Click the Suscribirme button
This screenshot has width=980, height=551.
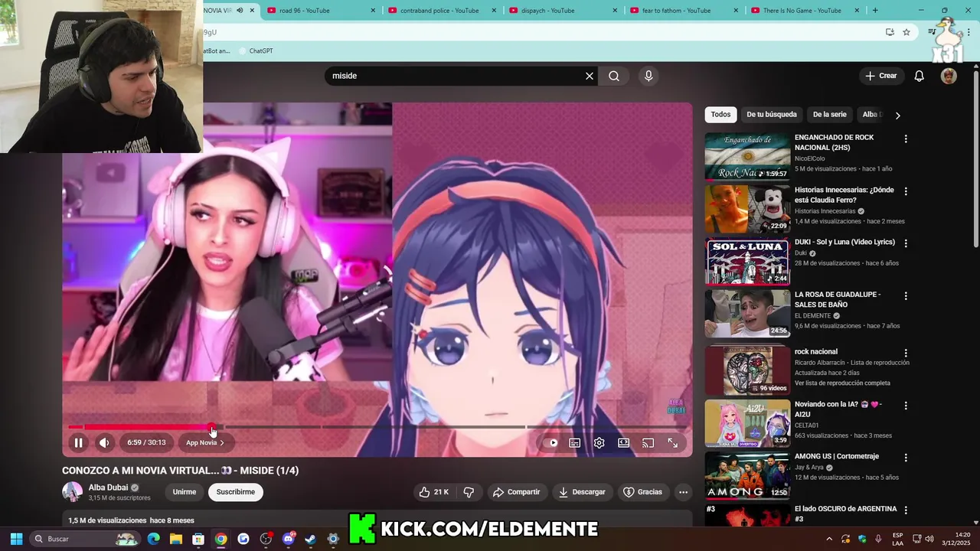click(x=236, y=492)
